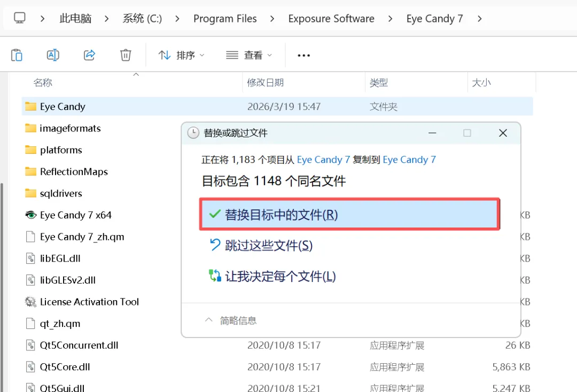Click the left vertical scrollbar
Image resolution: width=577 pixels, height=392 pixels.
pyautogui.click(x=2, y=287)
